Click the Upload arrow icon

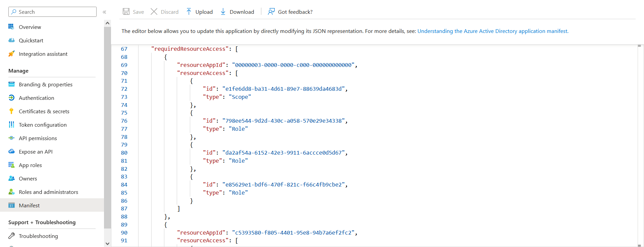189,12
